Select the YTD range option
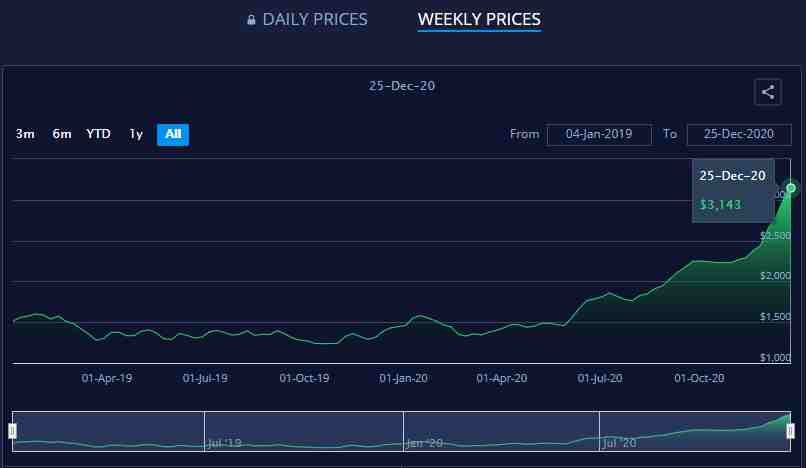Viewport: 806px width, 468px height. [x=98, y=134]
